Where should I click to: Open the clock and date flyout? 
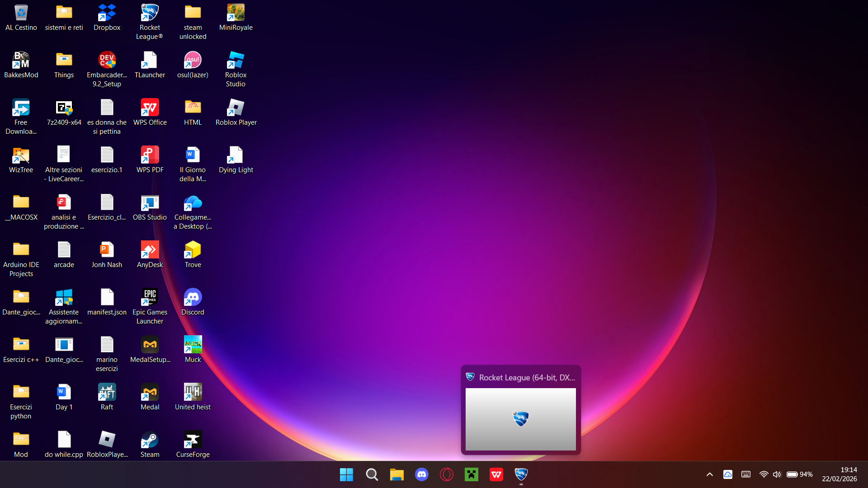click(840, 474)
